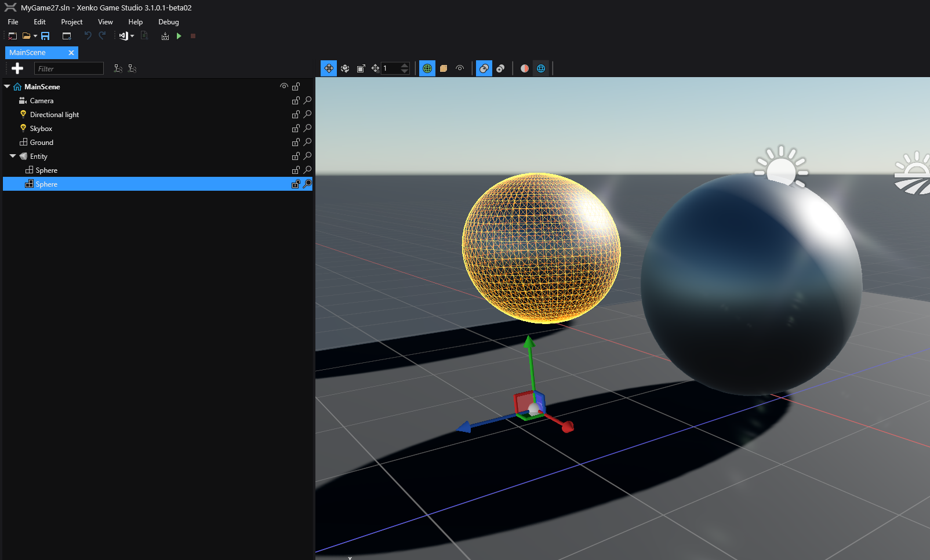
Task: Open the blue globe view options
Action: [x=541, y=68]
